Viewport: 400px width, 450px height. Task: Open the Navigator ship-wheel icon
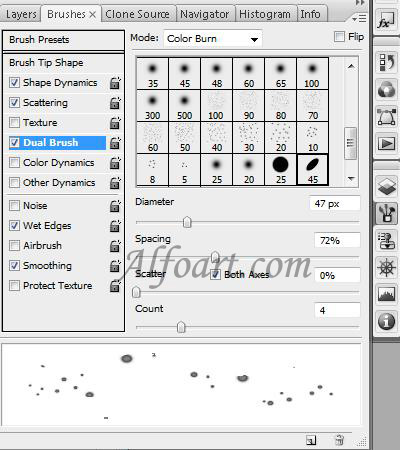point(386,267)
